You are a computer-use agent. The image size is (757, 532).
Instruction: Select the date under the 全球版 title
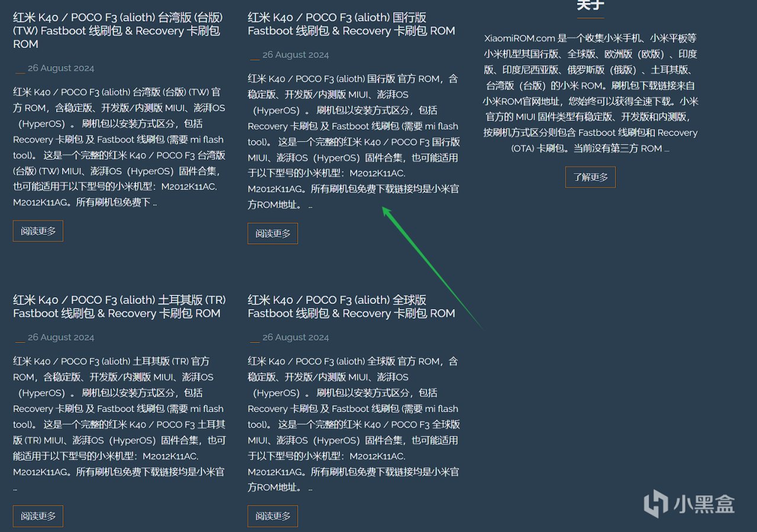(x=295, y=338)
